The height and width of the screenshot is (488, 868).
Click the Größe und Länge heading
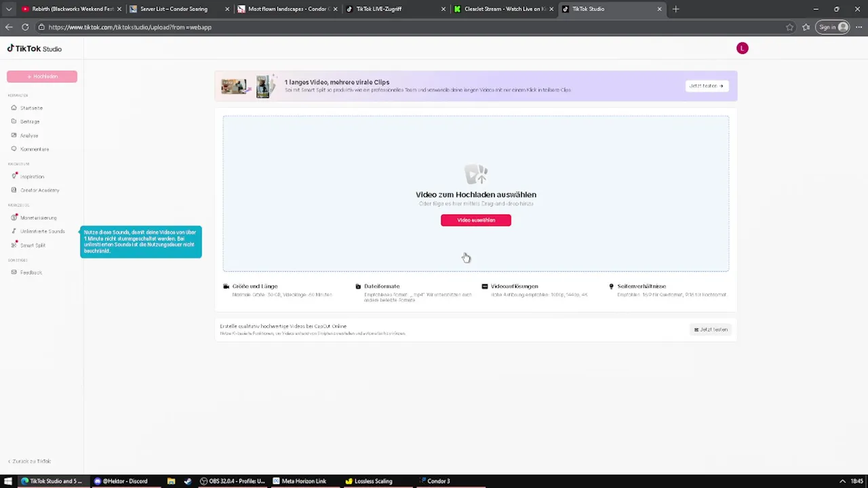click(x=255, y=286)
